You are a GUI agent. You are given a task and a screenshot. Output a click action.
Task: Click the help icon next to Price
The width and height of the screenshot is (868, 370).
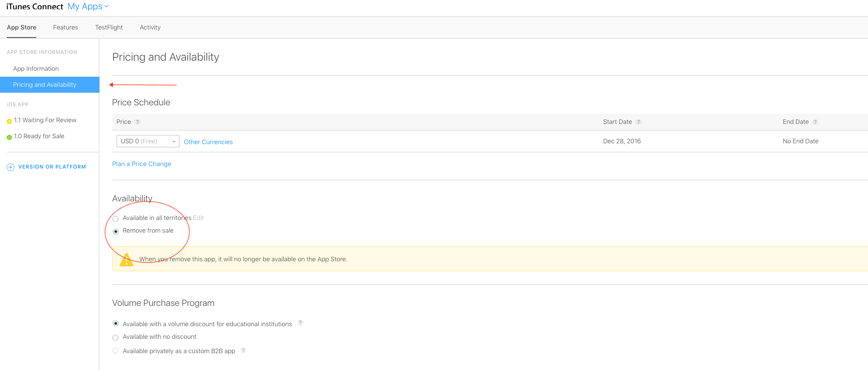click(137, 122)
